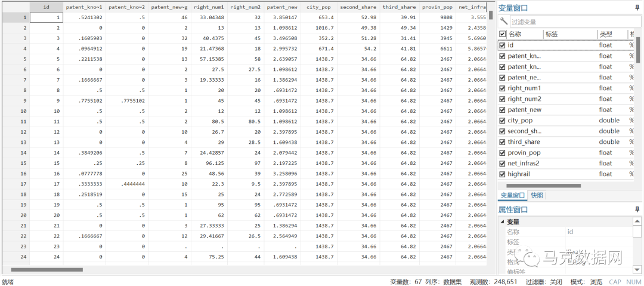Select cell with value 653.4
The height and width of the screenshot is (286, 644).
(x=318, y=17)
